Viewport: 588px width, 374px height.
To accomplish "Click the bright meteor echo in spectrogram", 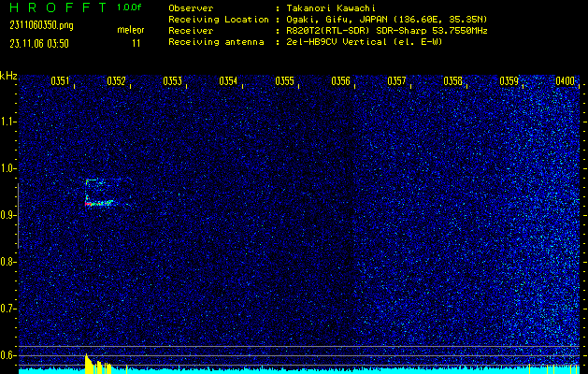I will 98,201.
